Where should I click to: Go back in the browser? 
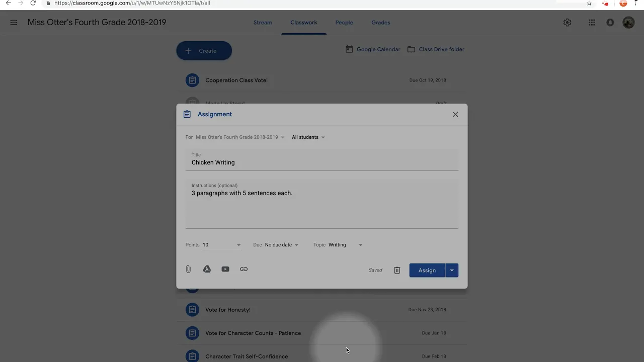(8, 3)
